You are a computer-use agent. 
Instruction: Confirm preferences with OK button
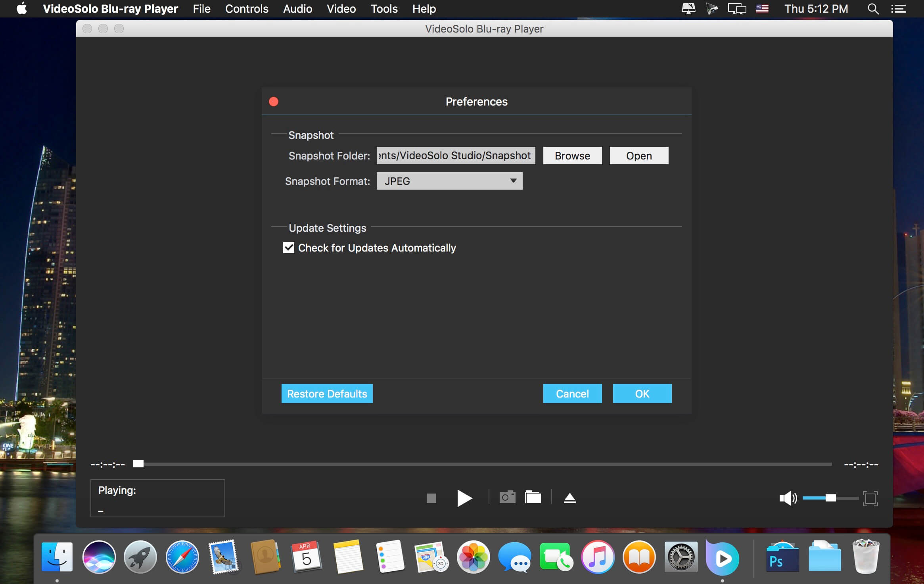click(642, 394)
